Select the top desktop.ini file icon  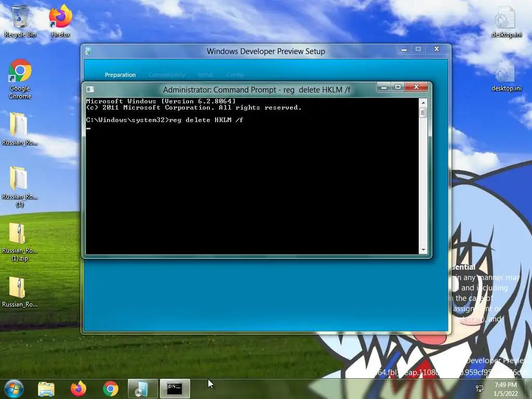[506, 21]
